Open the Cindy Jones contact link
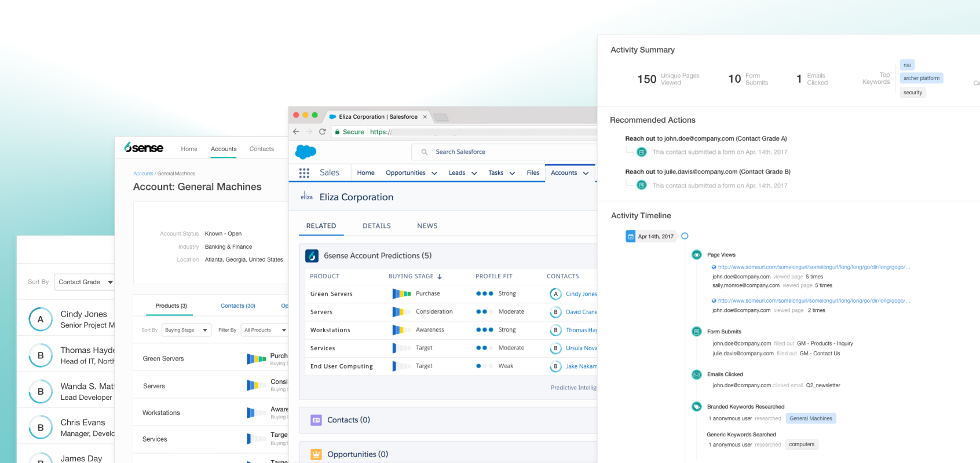The height and width of the screenshot is (463, 980). point(581,294)
